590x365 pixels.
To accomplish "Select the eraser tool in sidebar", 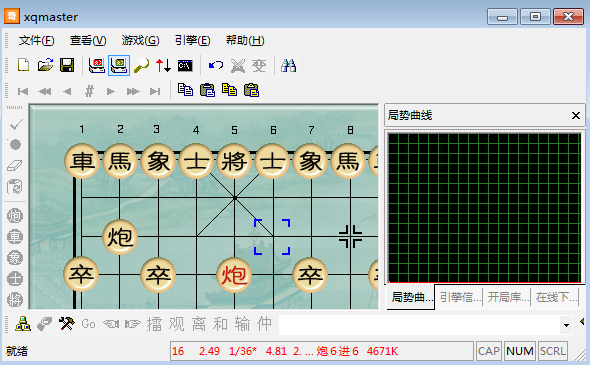I will coord(15,165).
